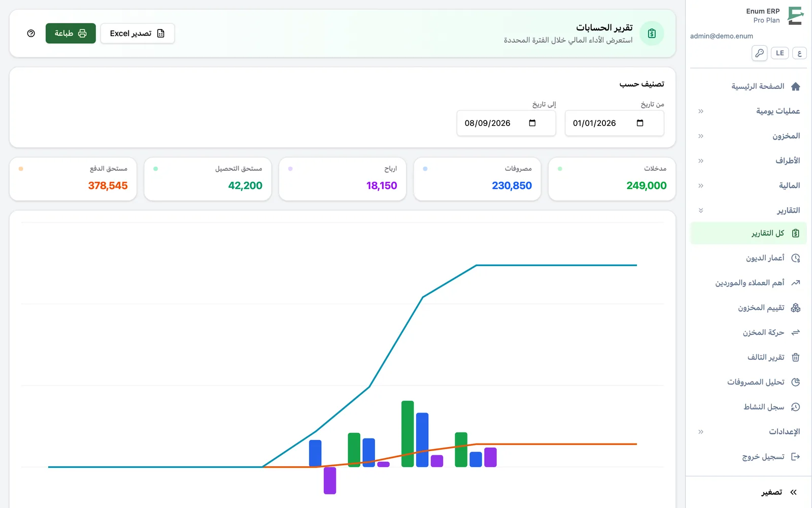Click the key icon under admin email
This screenshot has width=812, height=508.
[760, 53]
